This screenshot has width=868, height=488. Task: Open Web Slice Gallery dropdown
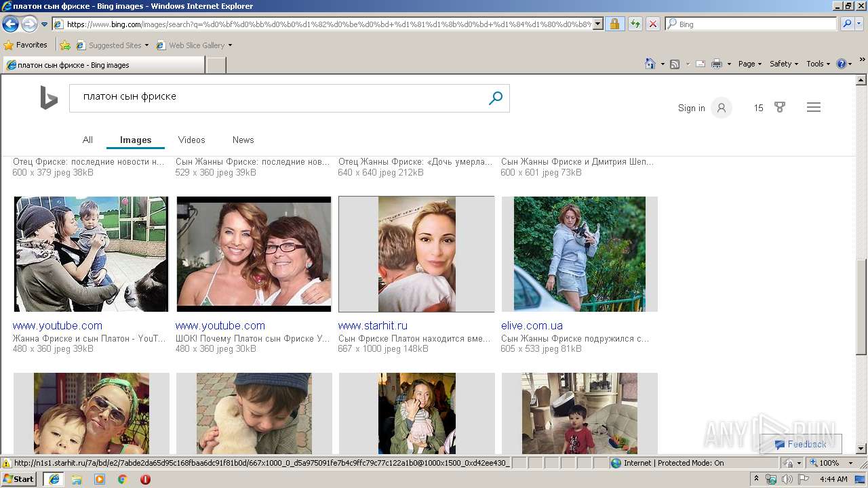click(x=194, y=45)
